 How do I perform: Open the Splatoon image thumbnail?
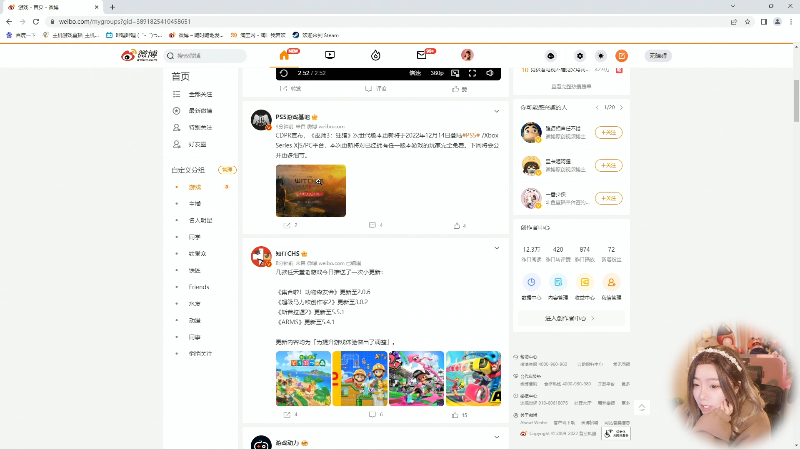pos(416,379)
